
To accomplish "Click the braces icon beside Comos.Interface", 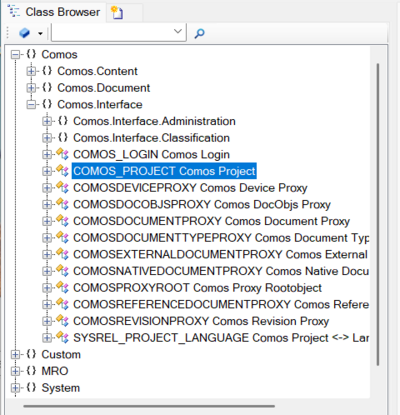I will point(47,104).
